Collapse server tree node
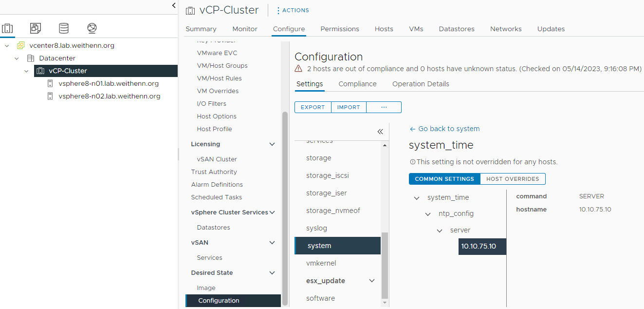644x309 pixels. [x=440, y=231]
